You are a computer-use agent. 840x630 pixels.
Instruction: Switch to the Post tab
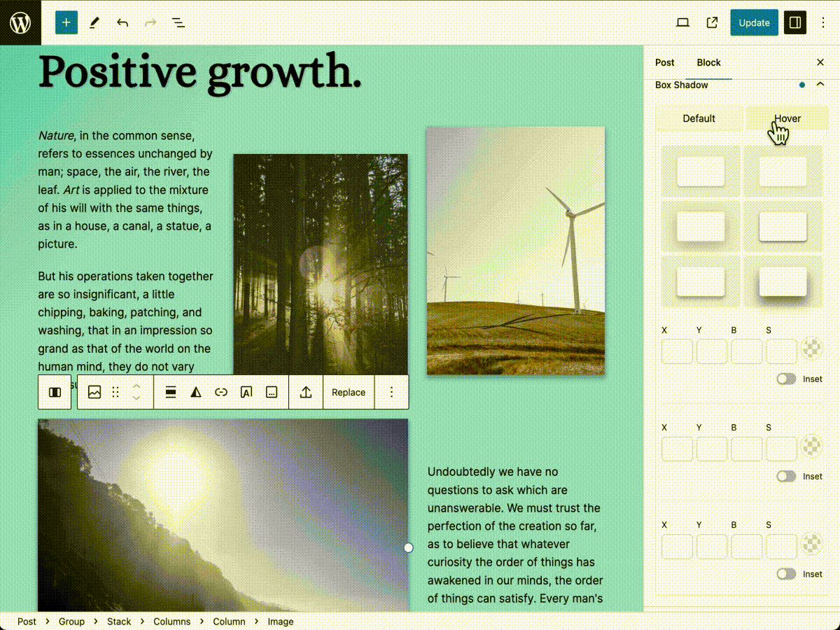pyautogui.click(x=665, y=62)
